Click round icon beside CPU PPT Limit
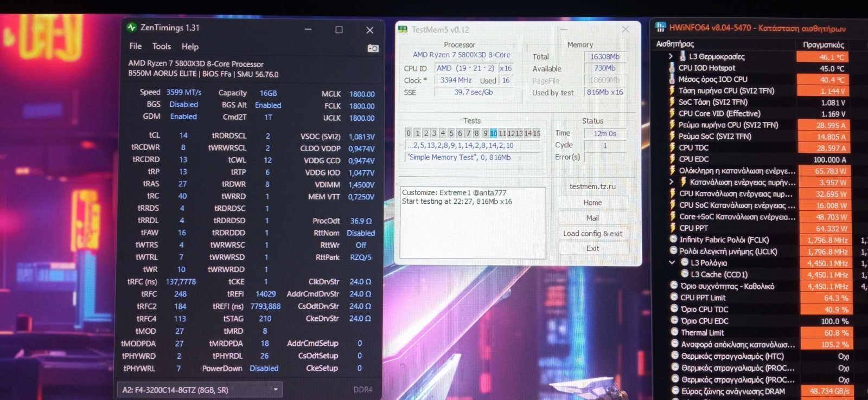The image size is (868, 400). tap(674, 297)
